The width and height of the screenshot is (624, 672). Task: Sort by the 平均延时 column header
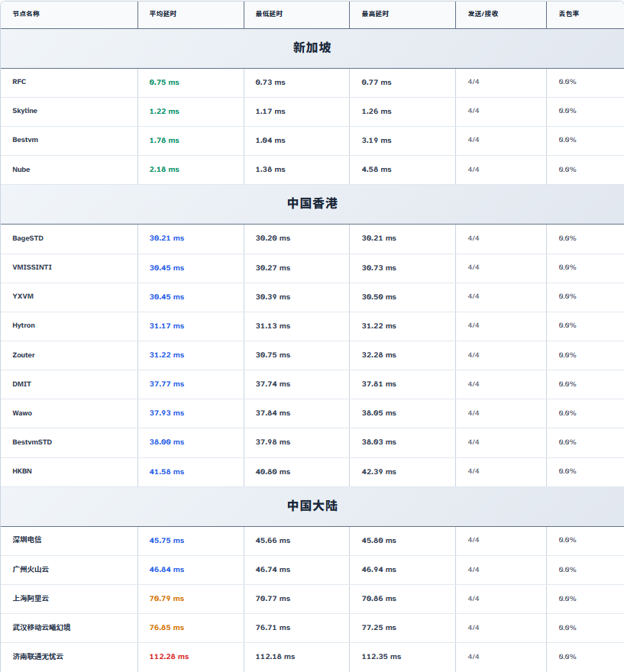click(x=162, y=14)
